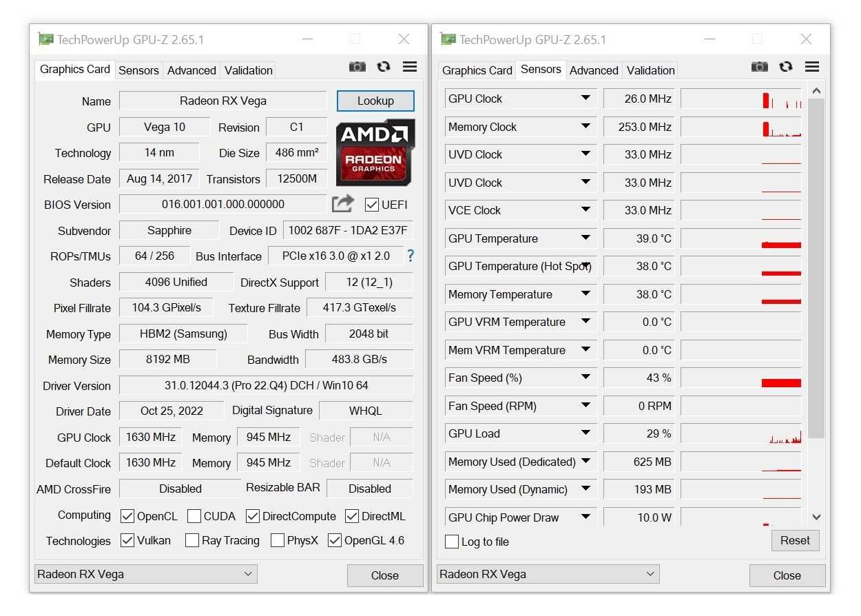Open the Memory Used (Dedicated) dropdown
The image size is (861, 616).
586,461
